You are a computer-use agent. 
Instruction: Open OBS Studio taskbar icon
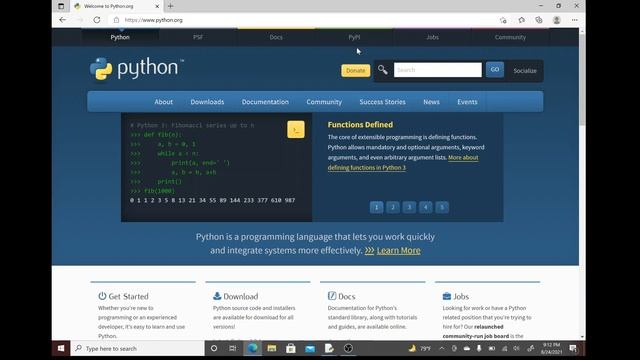tap(348, 348)
